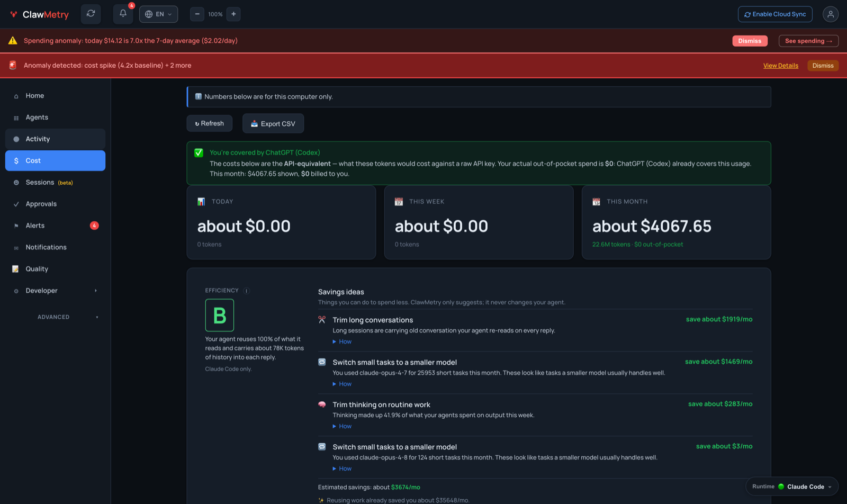Expand How under claude-opus-4-7 suggestion
Image resolution: width=847 pixels, height=504 pixels.
tap(342, 384)
